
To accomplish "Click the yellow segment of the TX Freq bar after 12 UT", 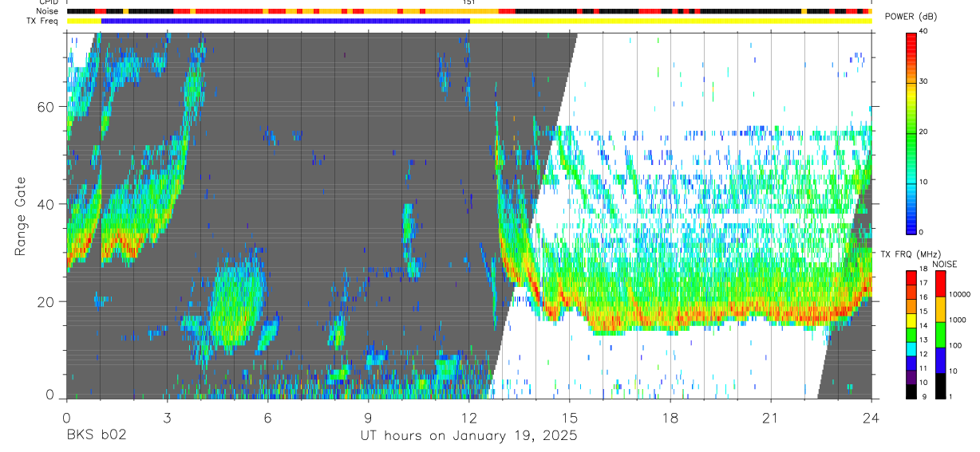I will pyautogui.click(x=670, y=21).
